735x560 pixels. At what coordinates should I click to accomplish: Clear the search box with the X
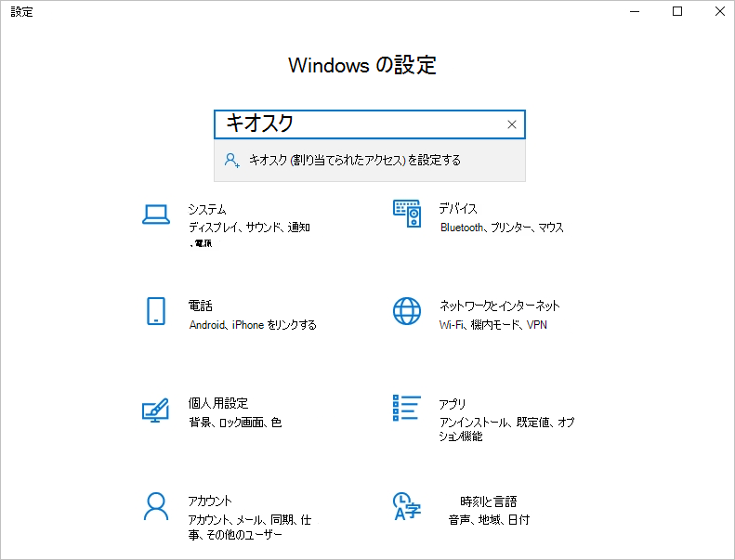pyautogui.click(x=512, y=124)
